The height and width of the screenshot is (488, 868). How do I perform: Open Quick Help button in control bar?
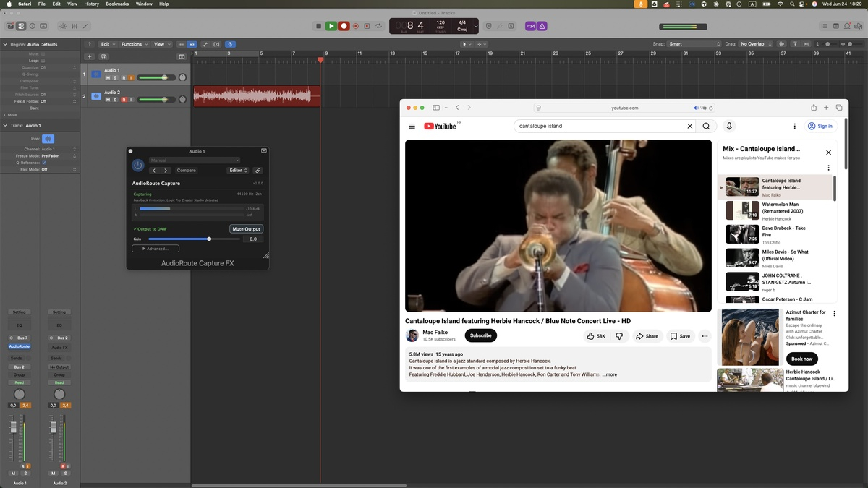[x=32, y=26]
